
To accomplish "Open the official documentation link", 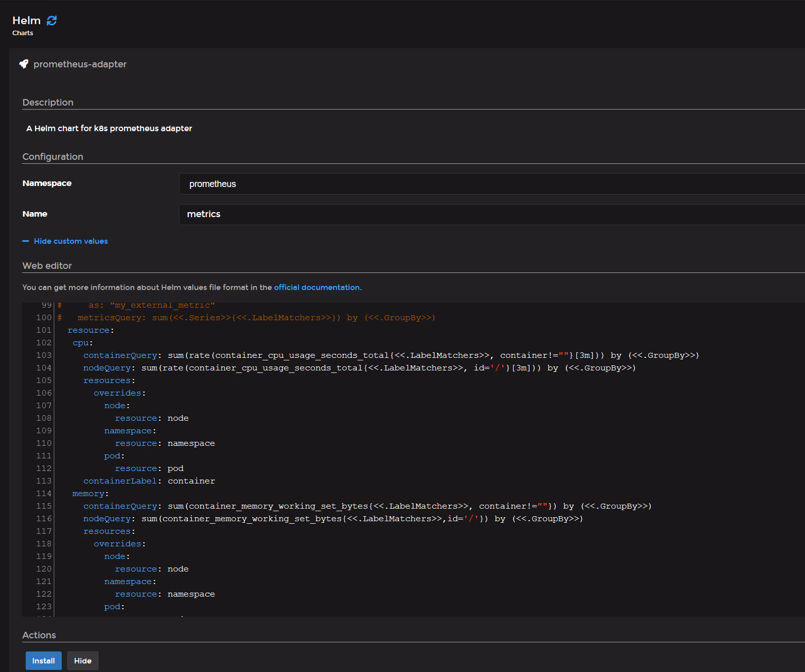I will pos(317,287).
